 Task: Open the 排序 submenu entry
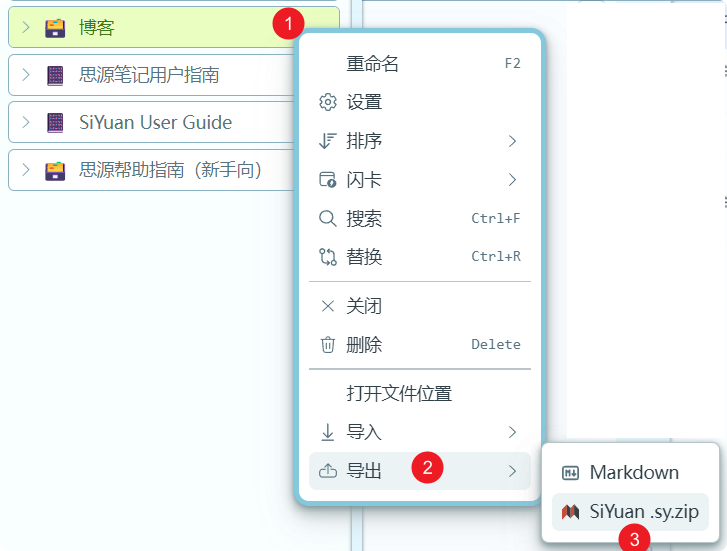pyautogui.click(x=420, y=141)
